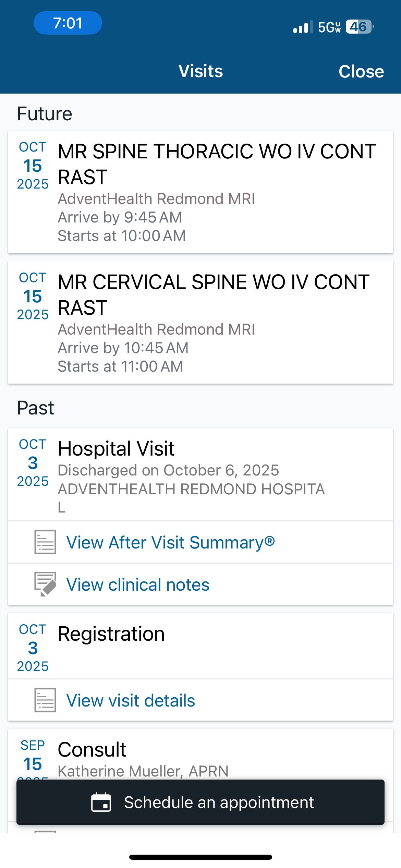Tap the Oct 15 date of Thoracic MRI
The height and width of the screenshot is (868, 401).
tap(33, 166)
